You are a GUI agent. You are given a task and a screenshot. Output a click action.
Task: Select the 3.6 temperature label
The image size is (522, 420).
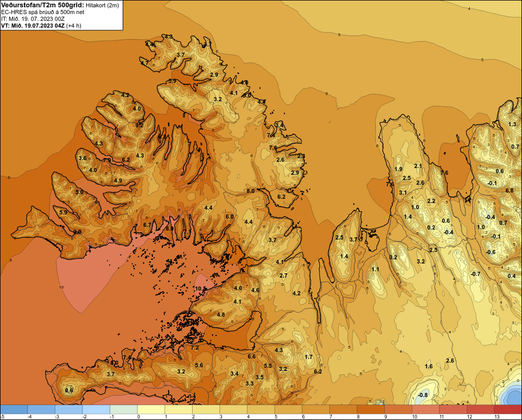coord(82,158)
